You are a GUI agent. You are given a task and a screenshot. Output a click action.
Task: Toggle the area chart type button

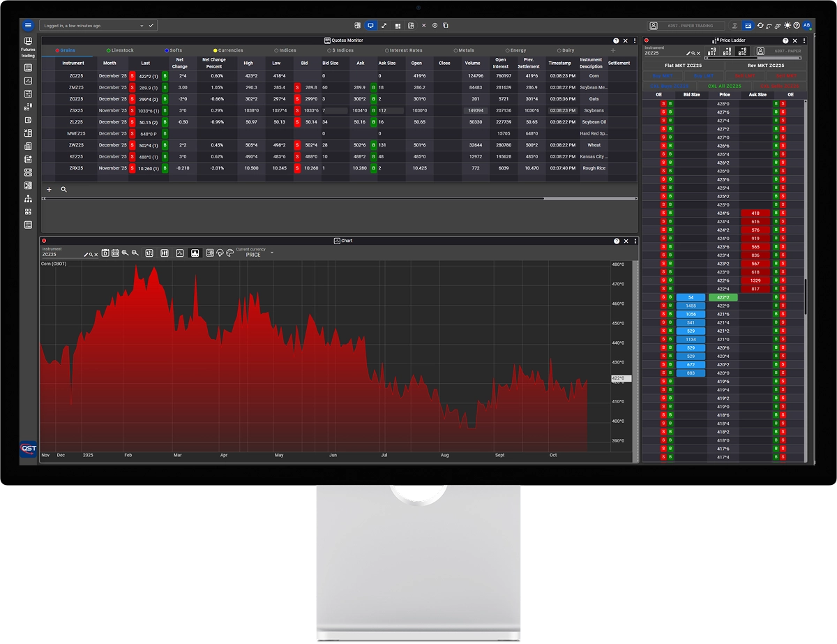coord(195,253)
